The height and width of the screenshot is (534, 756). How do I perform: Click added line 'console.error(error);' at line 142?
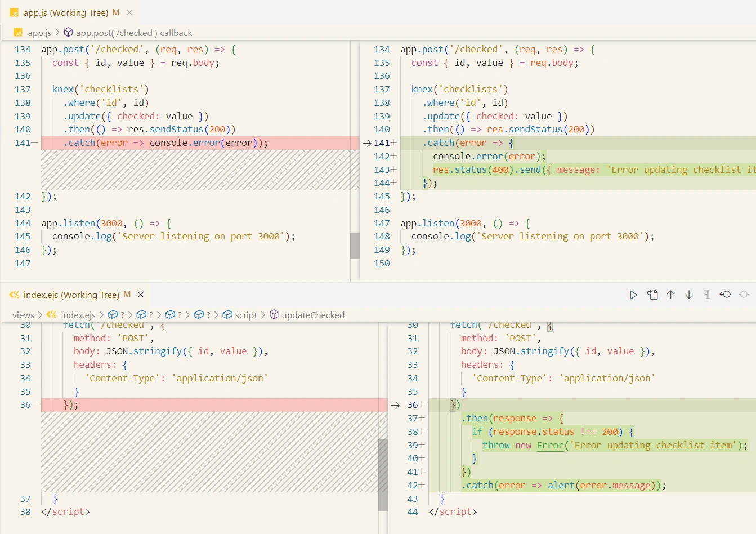click(489, 157)
